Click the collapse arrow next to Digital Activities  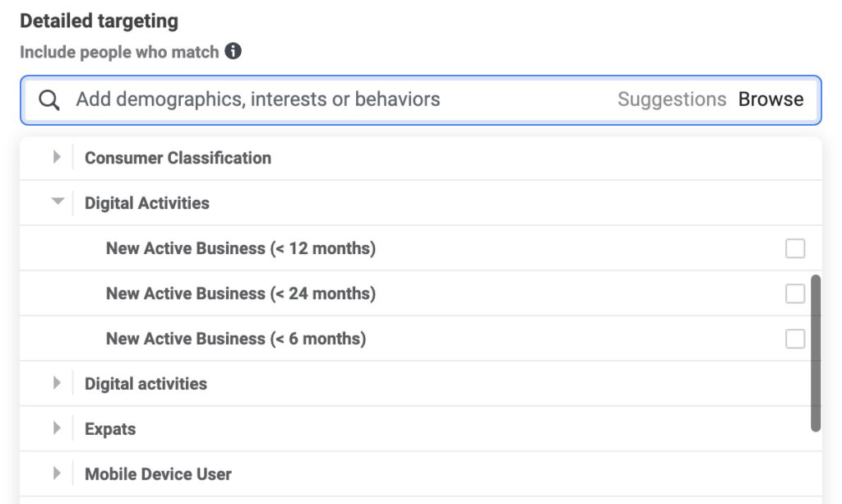pyautogui.click(x=56, y=202)
